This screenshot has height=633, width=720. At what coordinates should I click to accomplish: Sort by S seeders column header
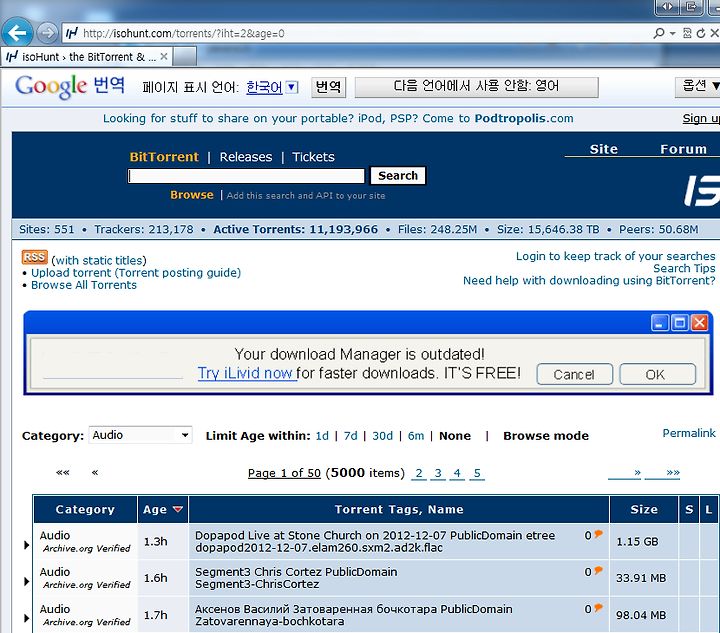(x=689, y=509)
